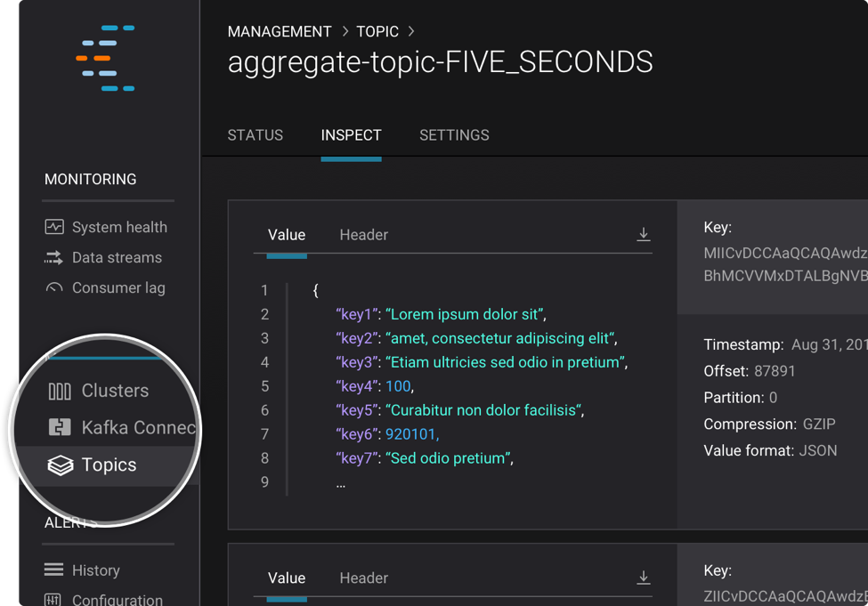
Task: Switch to Header tab in first message
Action: pyautogui.click(x=364, y=235)
